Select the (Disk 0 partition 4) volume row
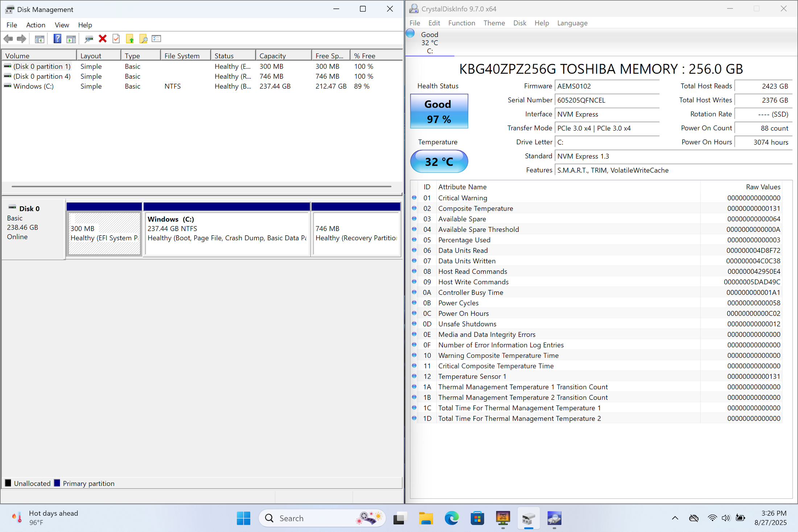This screenshot has height=532, width=798. click(202, 76)
